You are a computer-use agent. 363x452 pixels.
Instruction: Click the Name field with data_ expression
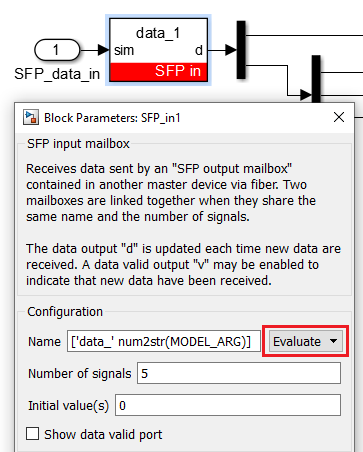tap(164, 341)
